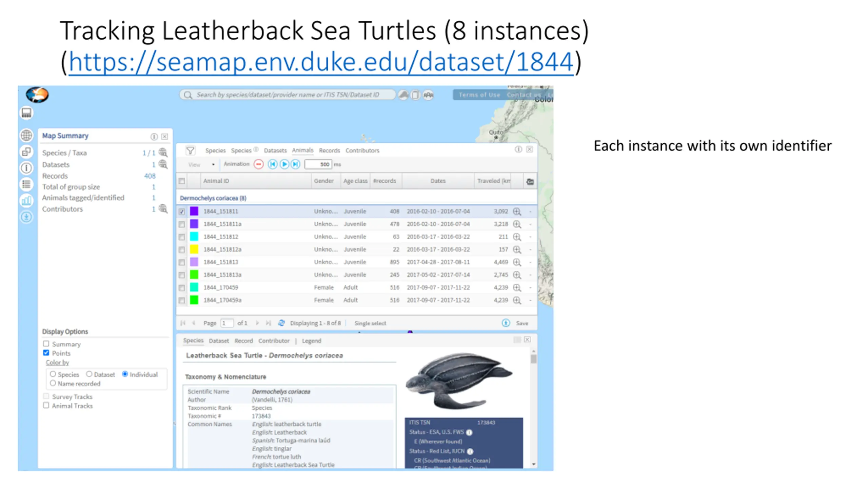Image resolution: width=868 pixels, height=488 pixels.
Task: Open the seamap.env.duke.edu dataset 1844 link
Action: coord(321,62)
